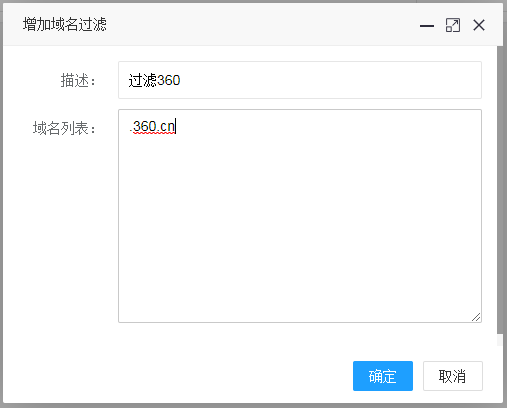507x408 pixels.
Task: Close the 增加域名过滤 dialog with X
Action: tap(479, 25)
